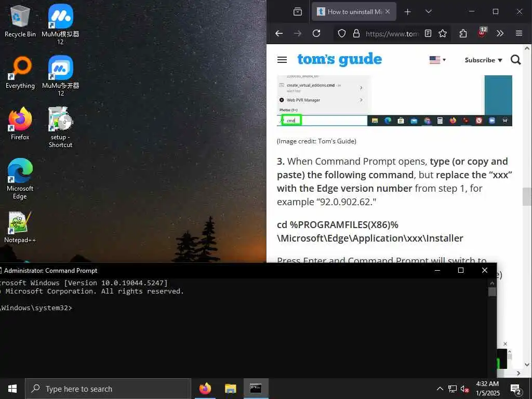The image size is (532, 399).
Task: Bookmark this page with star icon
Action: [x=443, y=33]
